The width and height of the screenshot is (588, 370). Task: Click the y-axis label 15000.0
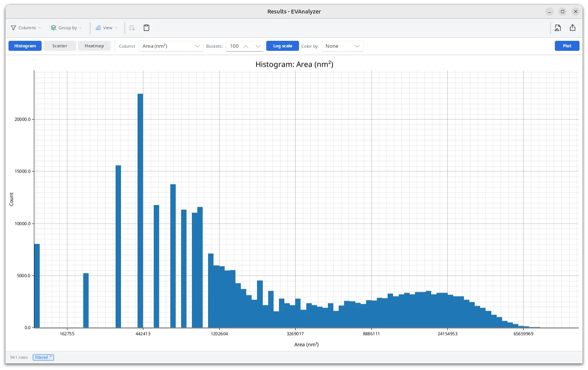(x=22, y=171)
